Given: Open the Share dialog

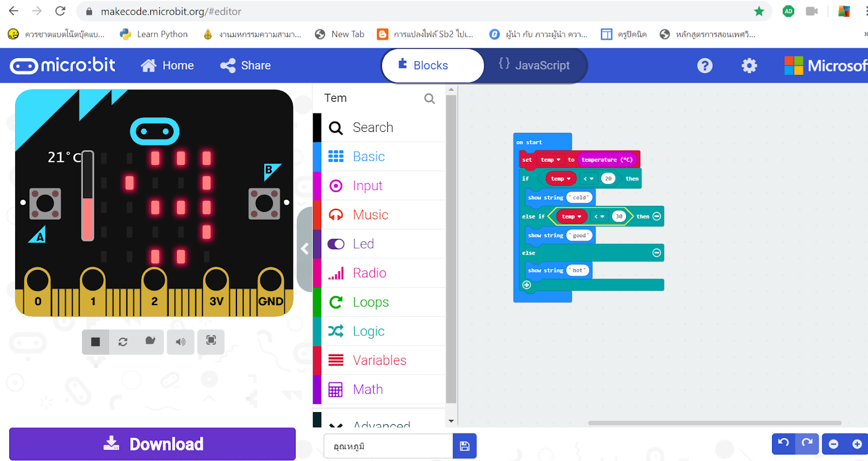Looking at the screenshot, I should click(x=245, y=66).
